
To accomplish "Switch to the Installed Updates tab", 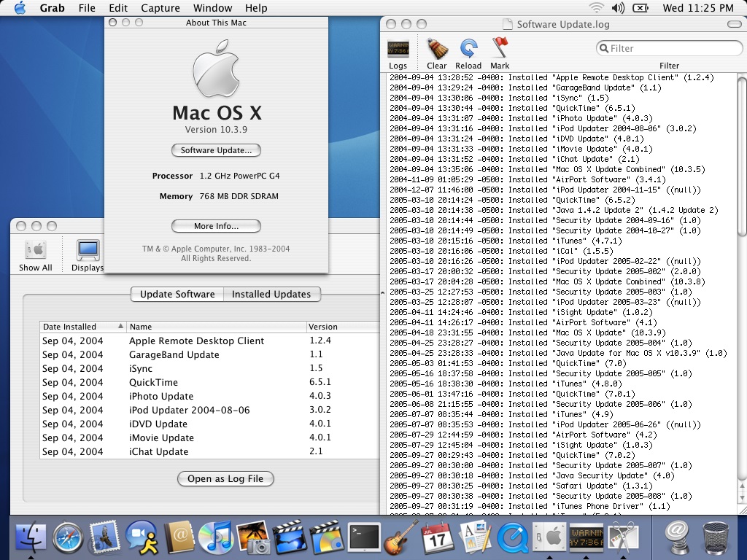I will click(x=271, y=295).
